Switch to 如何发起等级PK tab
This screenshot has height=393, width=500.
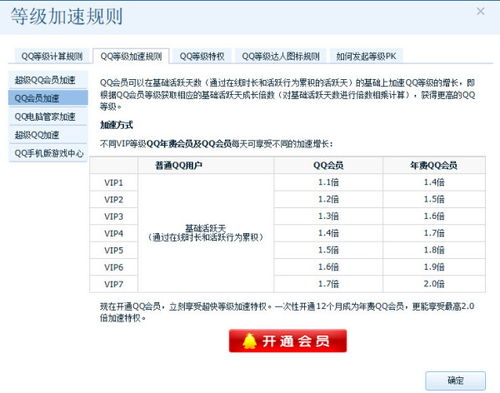[x=366, y=56]
